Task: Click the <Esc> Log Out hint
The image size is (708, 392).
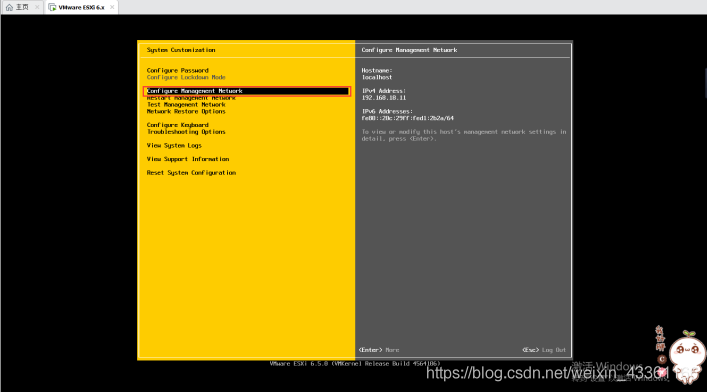Action: [x=544, y=350]
